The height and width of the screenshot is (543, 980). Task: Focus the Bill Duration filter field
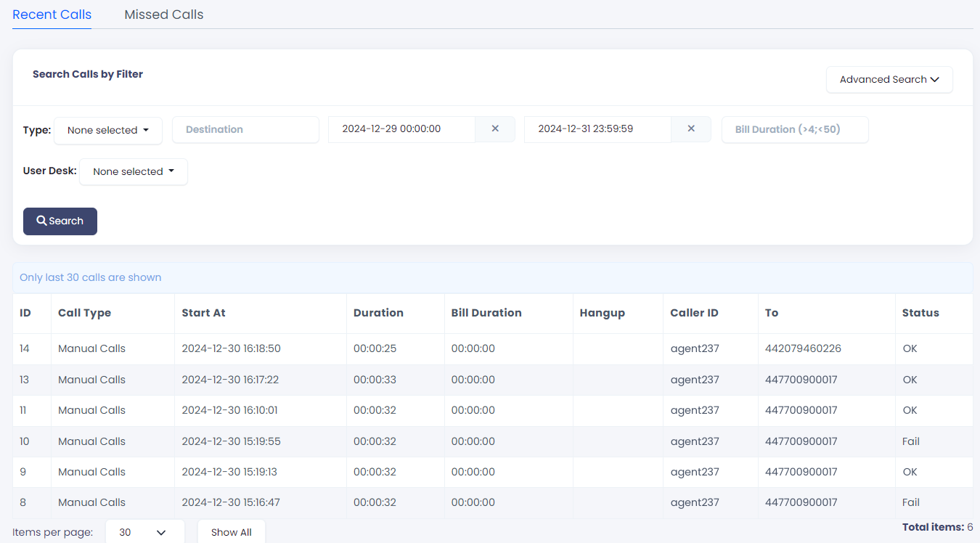(x=795, y=129)
